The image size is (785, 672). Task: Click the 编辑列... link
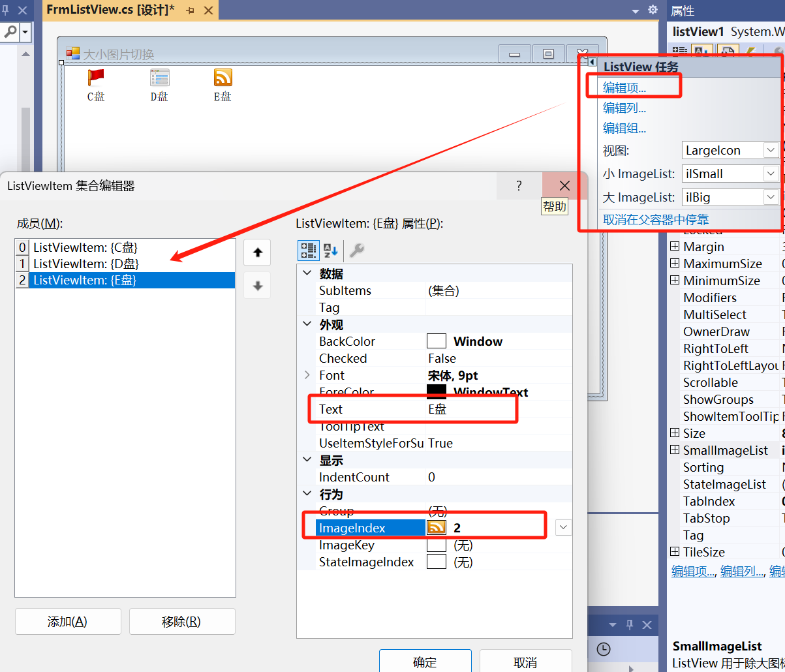click(624, 108)
